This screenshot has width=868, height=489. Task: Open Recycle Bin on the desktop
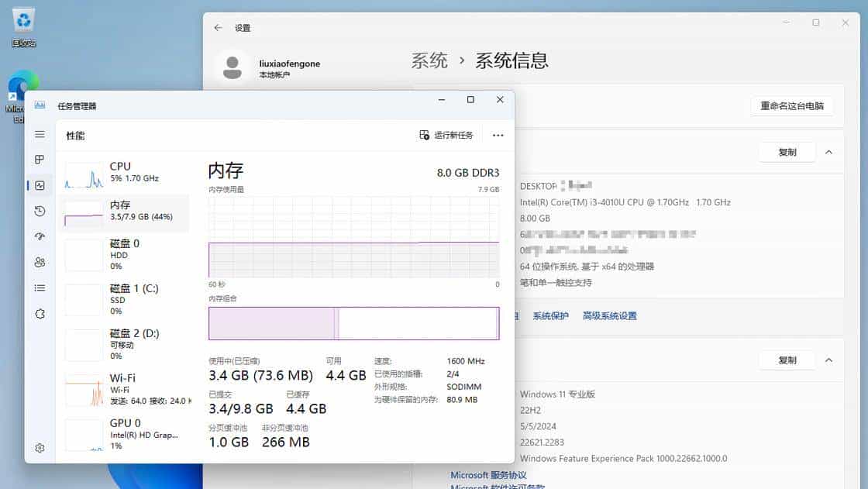(x=23, y=23)
